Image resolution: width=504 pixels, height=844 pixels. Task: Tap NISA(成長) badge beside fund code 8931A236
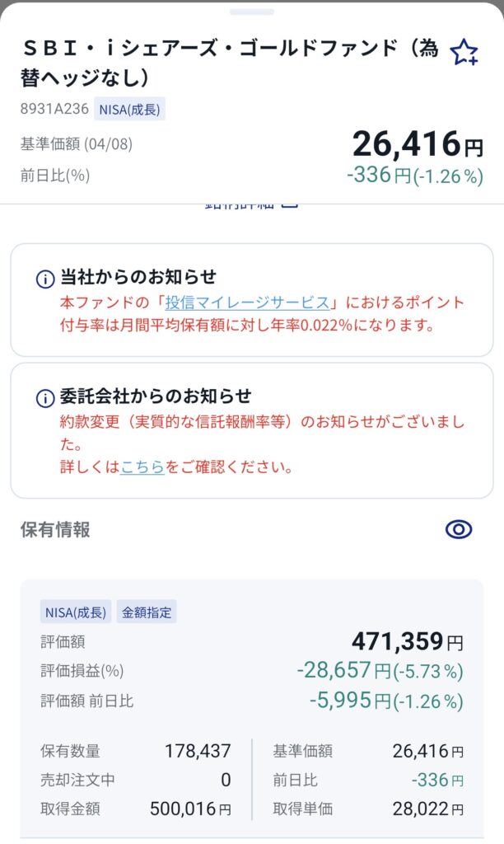(130, 110)
